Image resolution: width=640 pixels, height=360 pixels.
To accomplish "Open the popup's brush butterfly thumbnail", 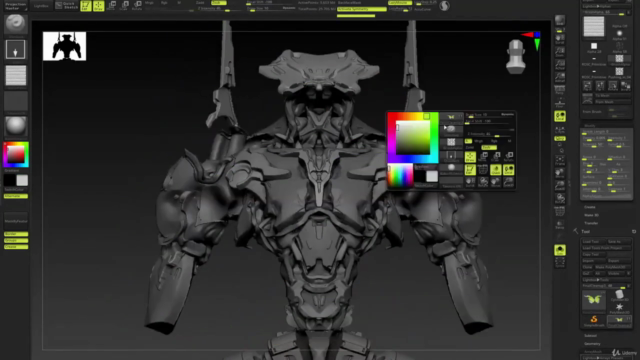I will 451,117.
